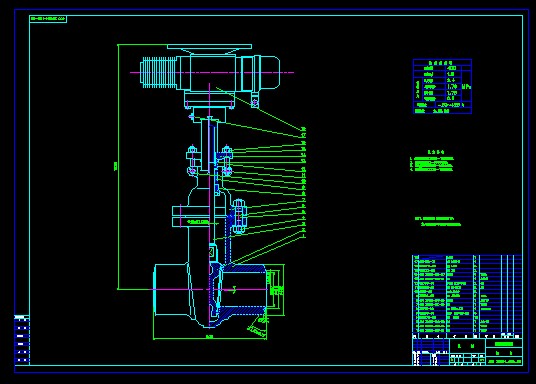Click the callout number 7 label
Screen dimensions: 536x384
click(x=304, y=200)
